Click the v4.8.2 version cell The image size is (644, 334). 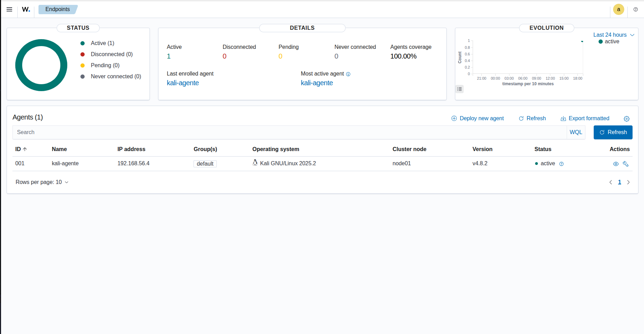tap(480, 164)
